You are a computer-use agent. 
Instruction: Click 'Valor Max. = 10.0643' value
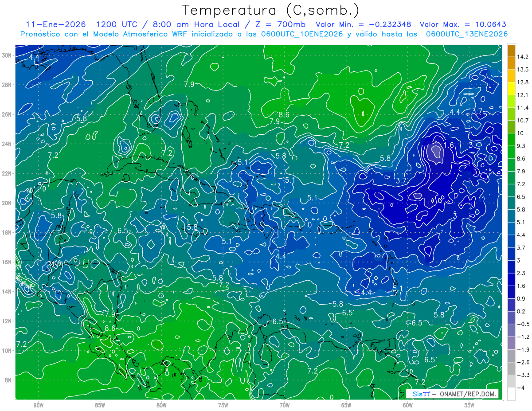463,25
